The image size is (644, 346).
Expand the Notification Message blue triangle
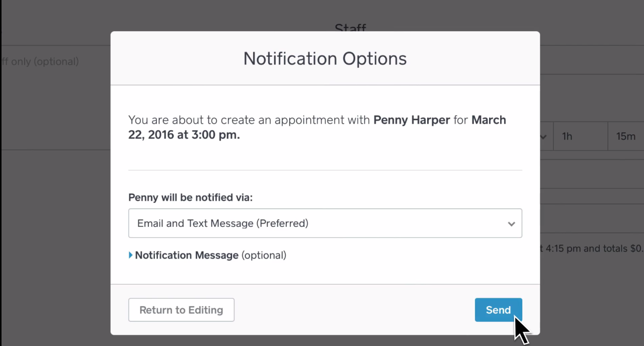point(131,255)
